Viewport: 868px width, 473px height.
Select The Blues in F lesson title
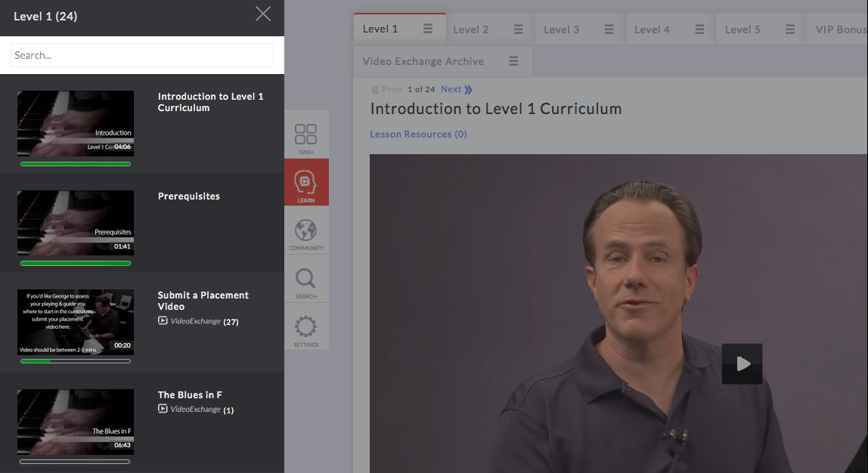[190, 395]
